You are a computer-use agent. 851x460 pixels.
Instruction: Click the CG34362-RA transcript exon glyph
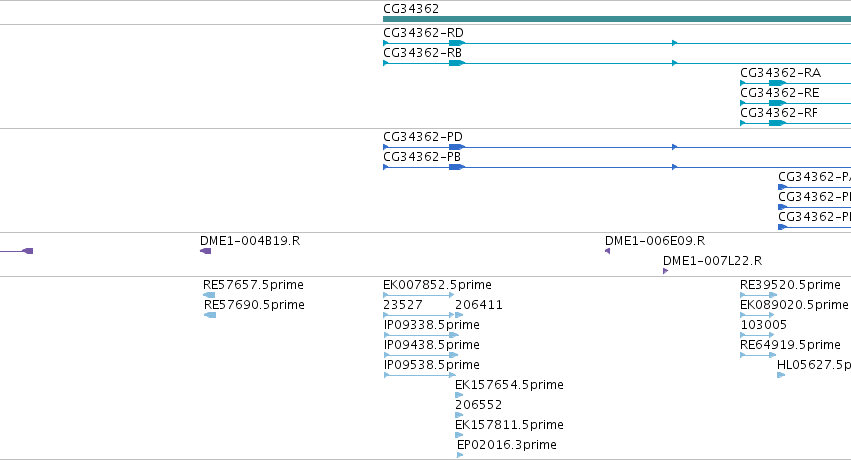(x=777, y=83)
